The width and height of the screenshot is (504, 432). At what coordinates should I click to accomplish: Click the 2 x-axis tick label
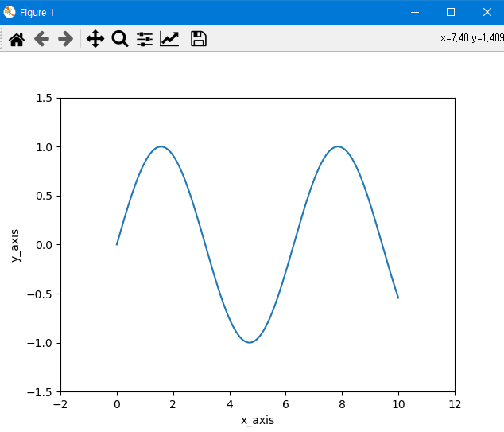(173, 404)
